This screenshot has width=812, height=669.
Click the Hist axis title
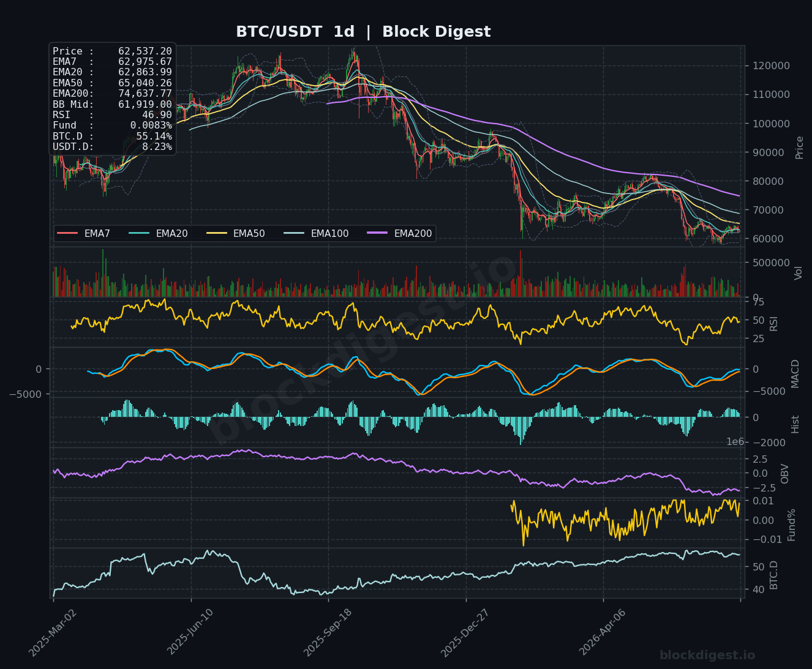pos(795,424)
